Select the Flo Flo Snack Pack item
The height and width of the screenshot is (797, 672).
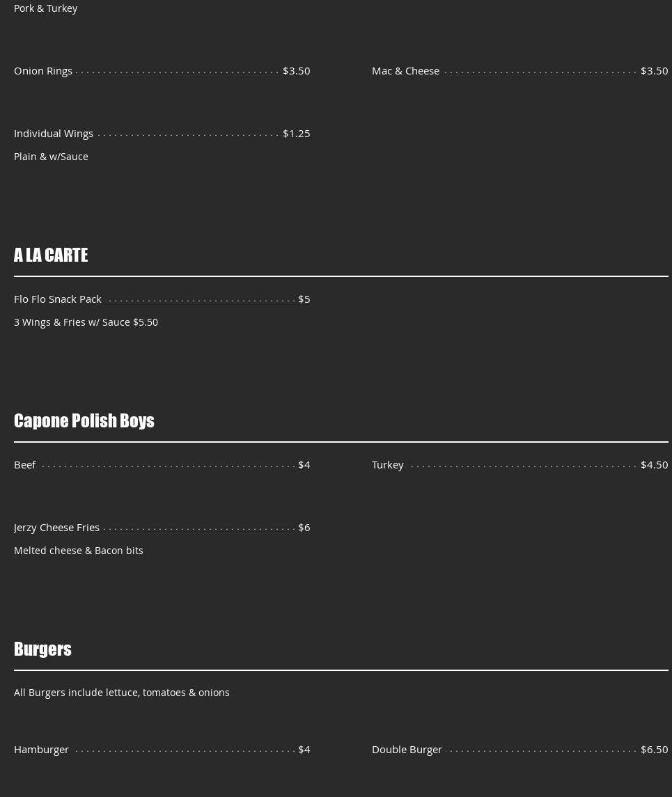click(x=58, y=299)
